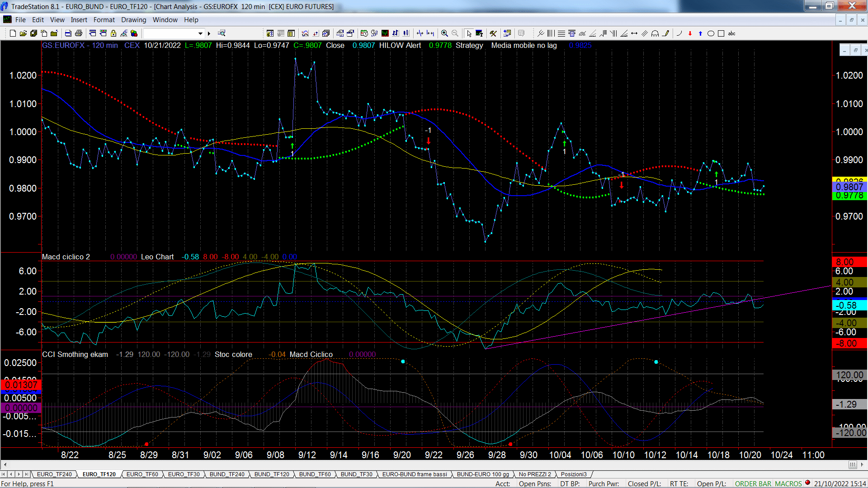Click the Print icon
868x488 pixels.
click(x=79, y=33)
